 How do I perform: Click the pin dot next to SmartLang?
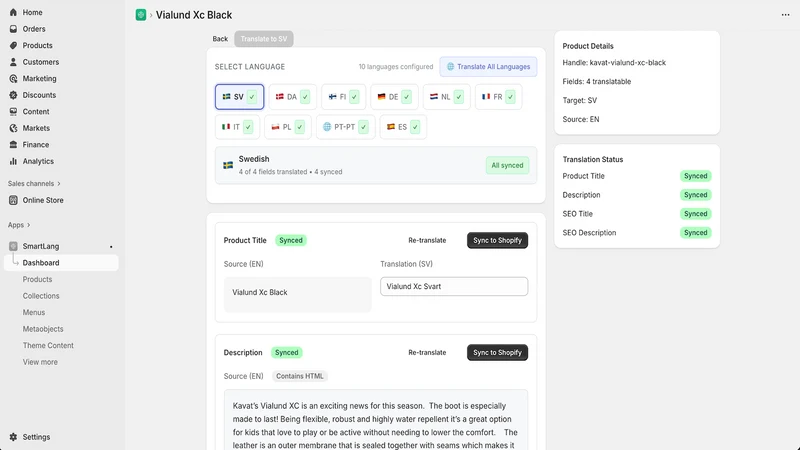111,247
